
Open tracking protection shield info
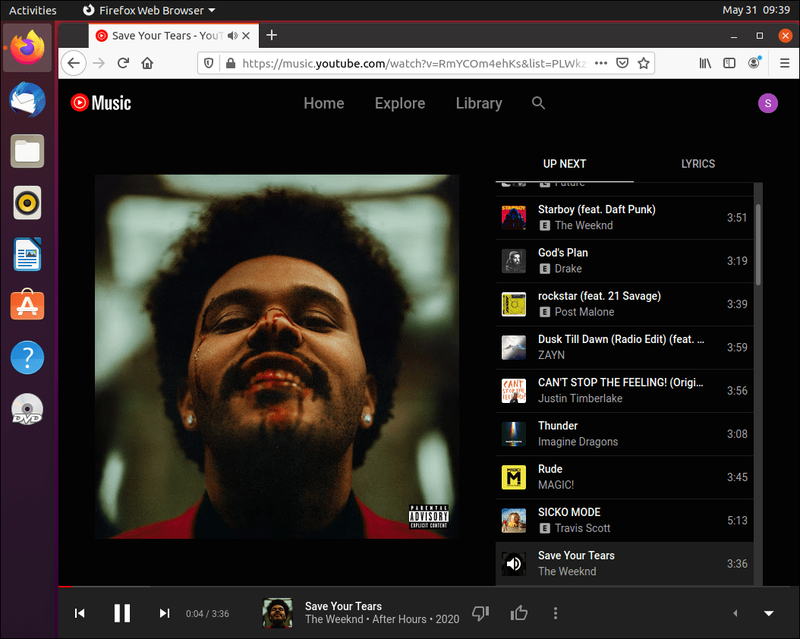pos(208,63)
